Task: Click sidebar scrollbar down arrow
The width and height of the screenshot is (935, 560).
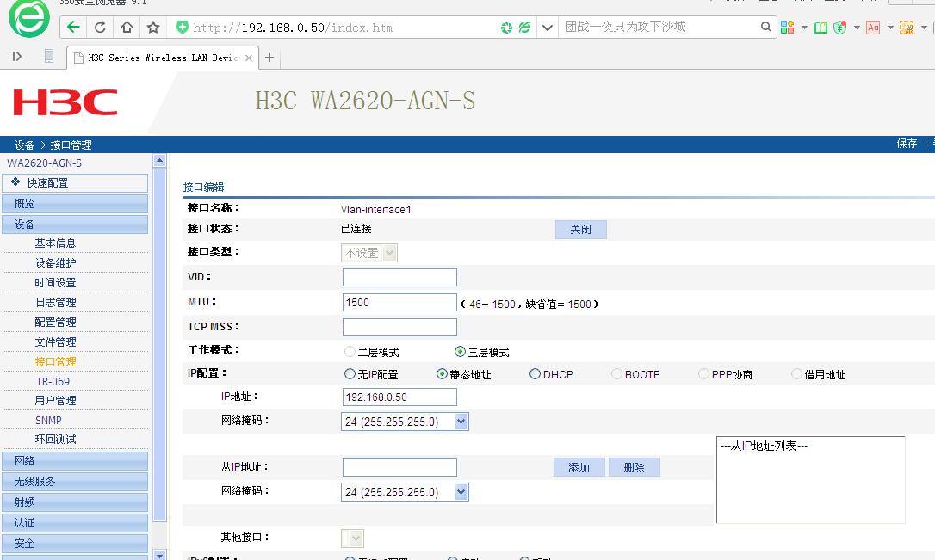Action: tap(159, 555)
